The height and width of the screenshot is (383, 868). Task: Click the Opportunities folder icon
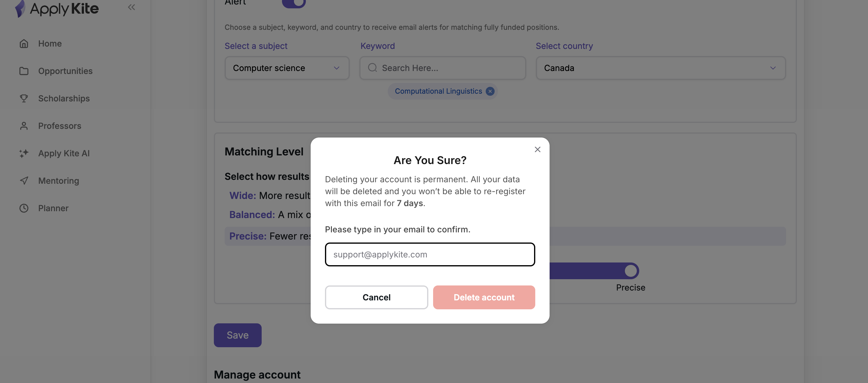[x=24, y=71]
